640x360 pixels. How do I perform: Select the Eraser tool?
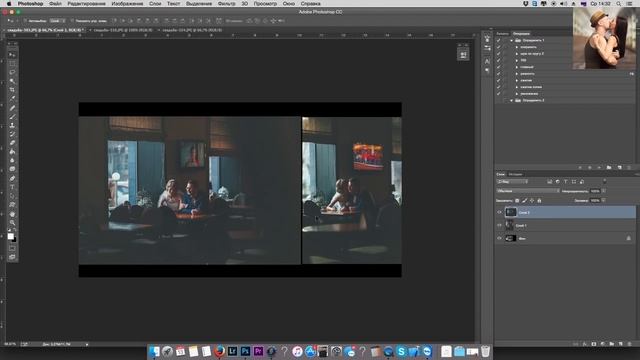(x=12, y=143)
